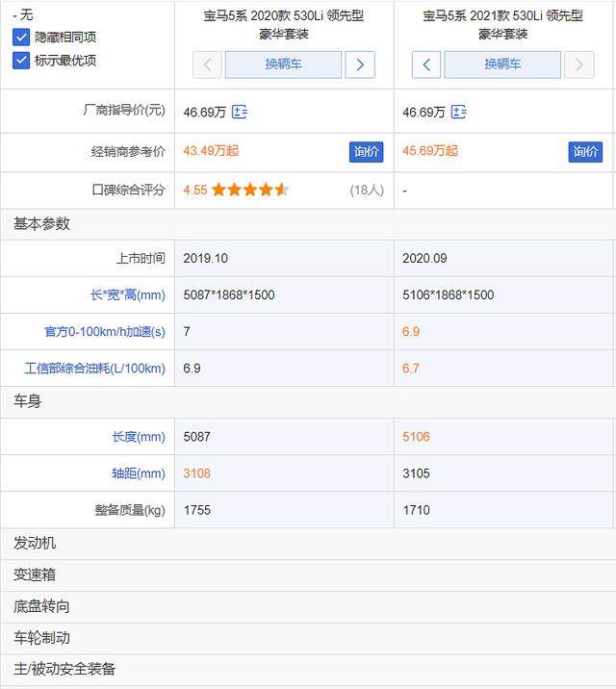Click the 上市时间 row label
Screen dimensions: 616x689
click(x=141, y=258)
